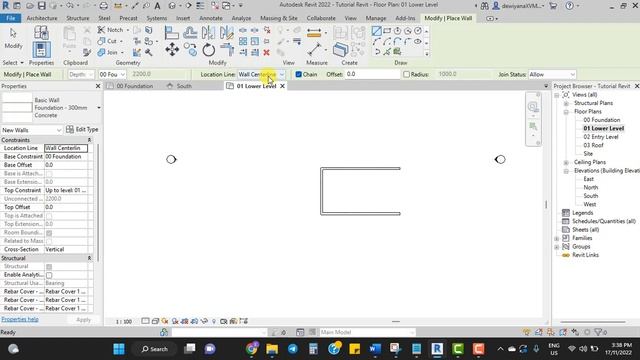Viewport: 640px width, 360px height.
Task: Click the Base Offset value field
Action: point(66,165)
